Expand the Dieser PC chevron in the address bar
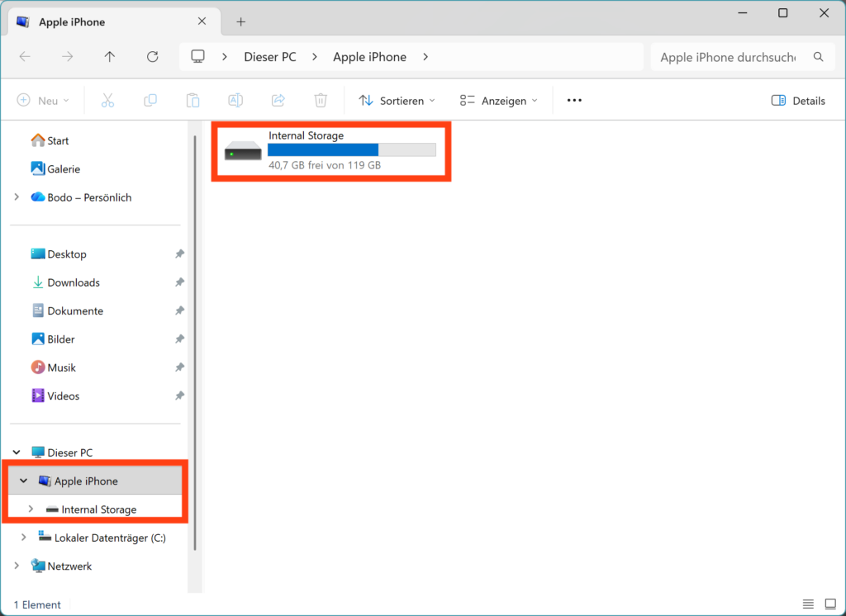 tap(314, 56)
